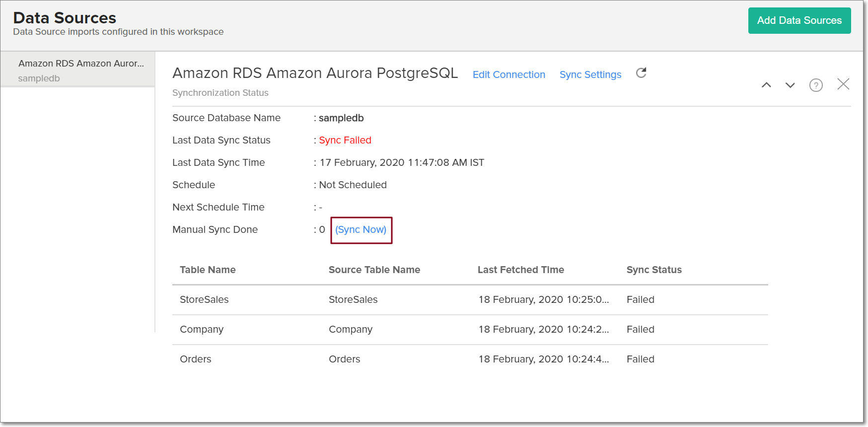Click the red Sync Failed status text
The height and width of the screenshot is (427, 868).
[345, 141]
